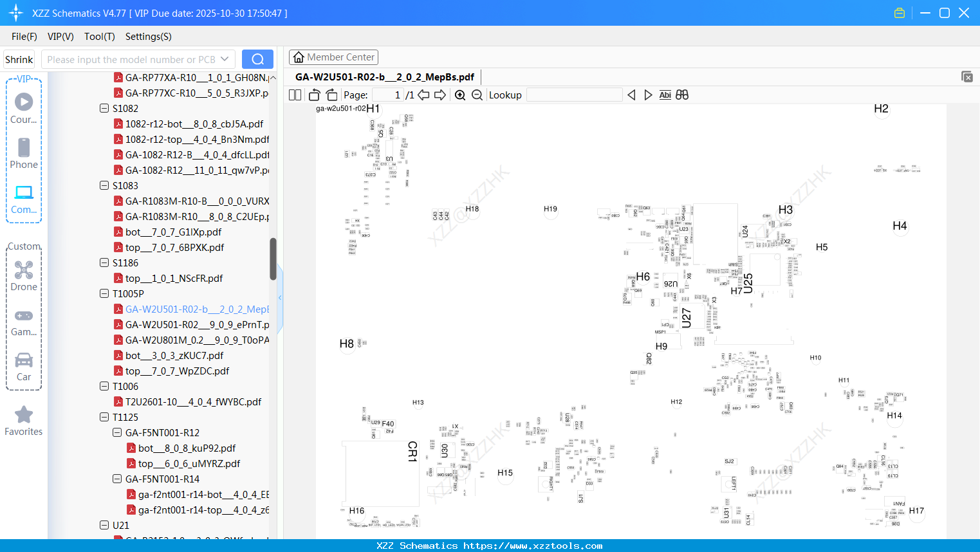Open bot__8_0_8_kuP92.pdf

point(187,448)
